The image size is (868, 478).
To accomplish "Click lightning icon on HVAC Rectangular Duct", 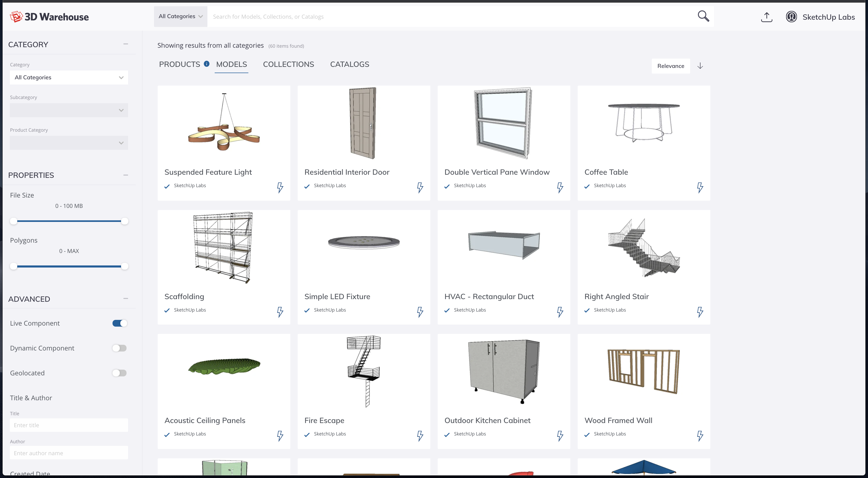I will (560, 312).
